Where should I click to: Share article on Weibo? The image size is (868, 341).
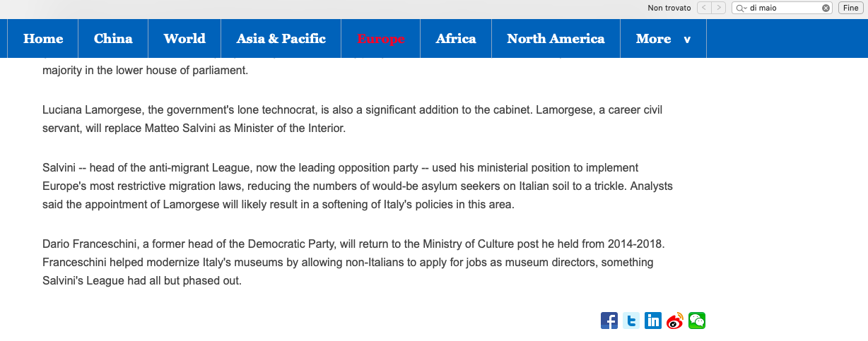(675, 321)
